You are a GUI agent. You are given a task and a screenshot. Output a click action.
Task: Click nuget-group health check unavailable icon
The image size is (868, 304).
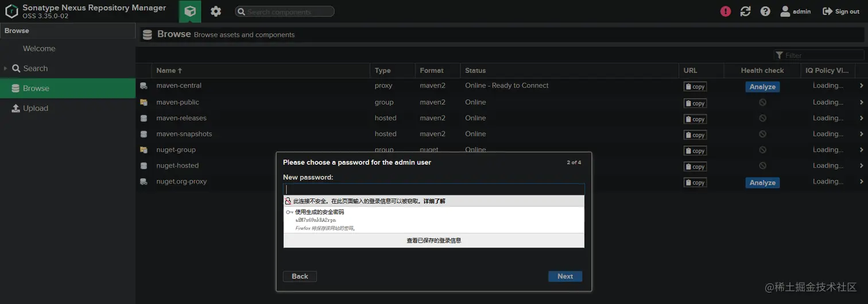[x=762, y=149]
